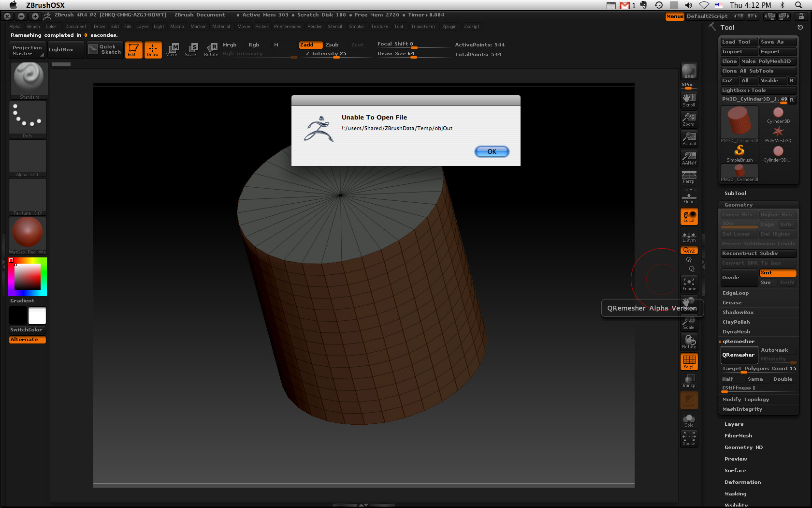The height and width of the screenshot is (508, 812).
Task: Click the Frame mesh icon
Action: pos(689,284)
